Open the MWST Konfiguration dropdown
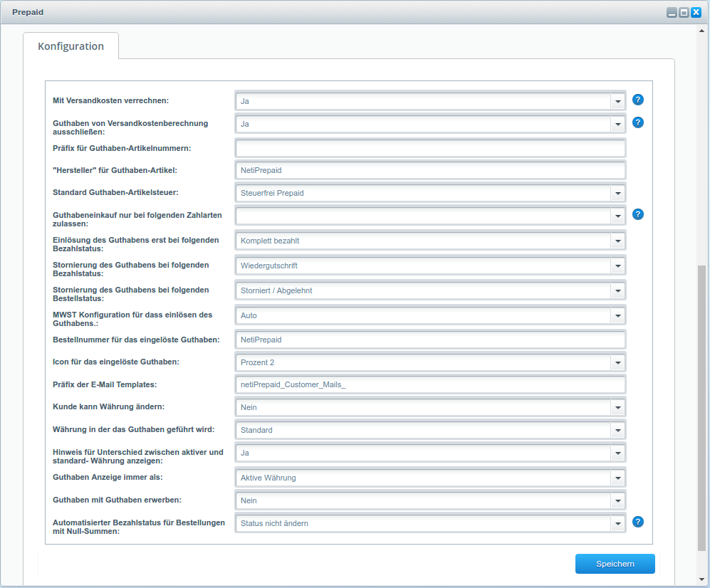The image size is (710, 588). coord(617,315)
